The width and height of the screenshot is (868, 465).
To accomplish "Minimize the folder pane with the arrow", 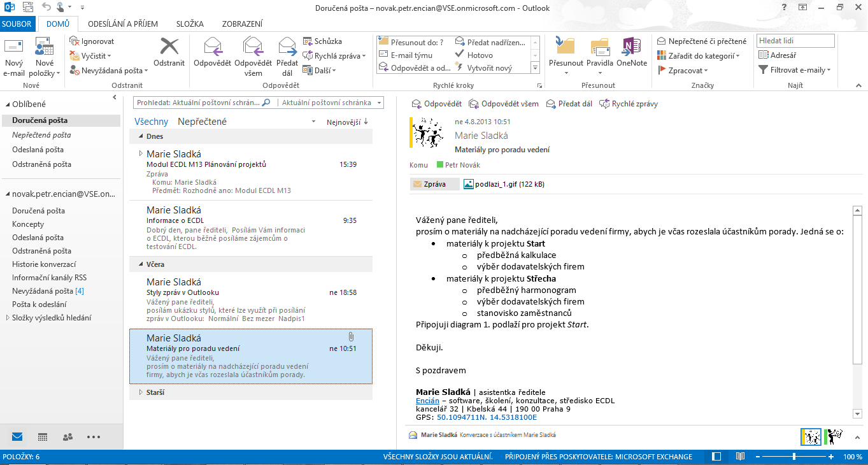I will [x=115, y=97].
